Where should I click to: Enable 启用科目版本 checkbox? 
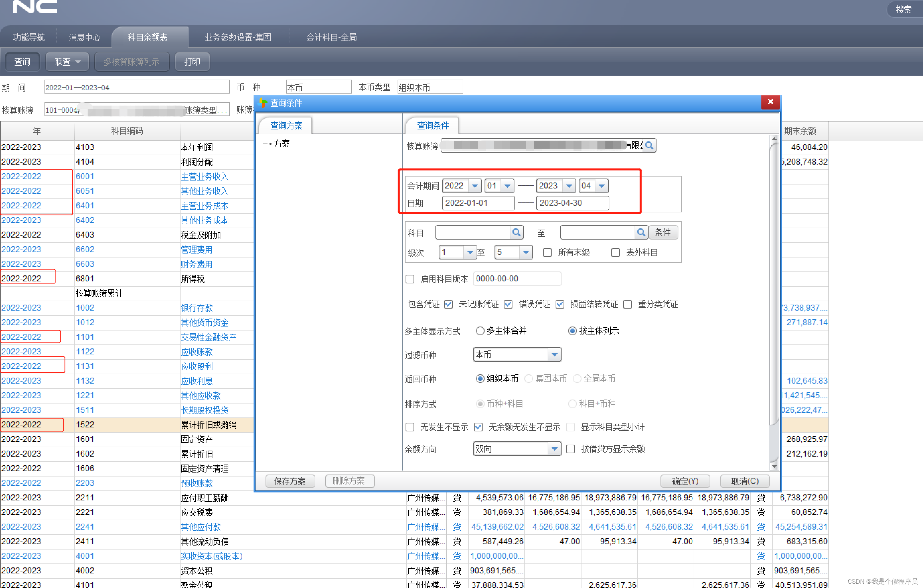coord(410,279)
